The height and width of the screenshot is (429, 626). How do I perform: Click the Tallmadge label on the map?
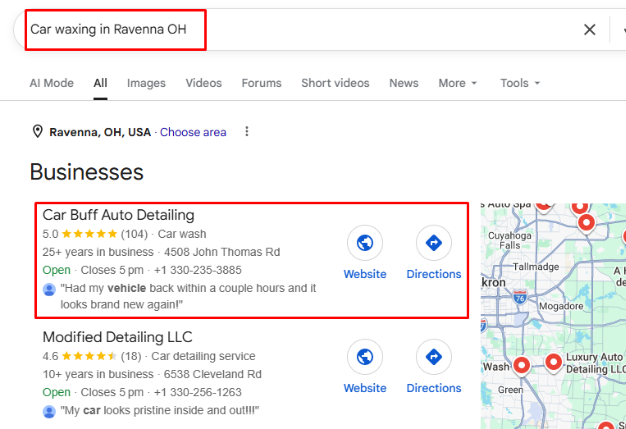[536, 267]
